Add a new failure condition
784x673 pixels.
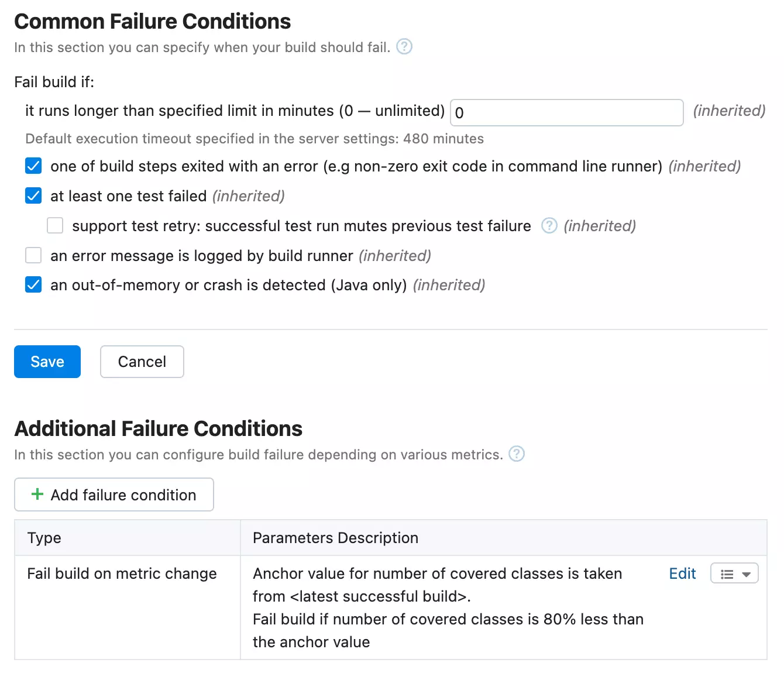tap(114, 495)
